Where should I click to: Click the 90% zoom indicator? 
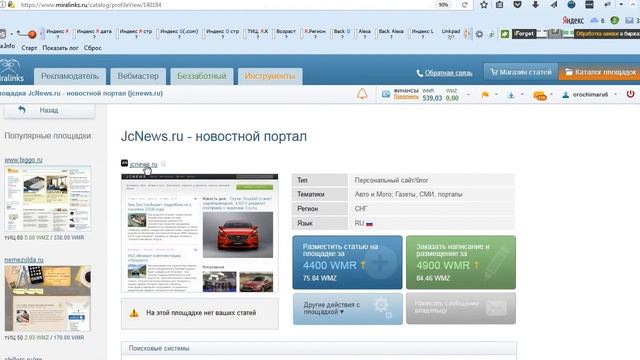click(x=443, y=5)
